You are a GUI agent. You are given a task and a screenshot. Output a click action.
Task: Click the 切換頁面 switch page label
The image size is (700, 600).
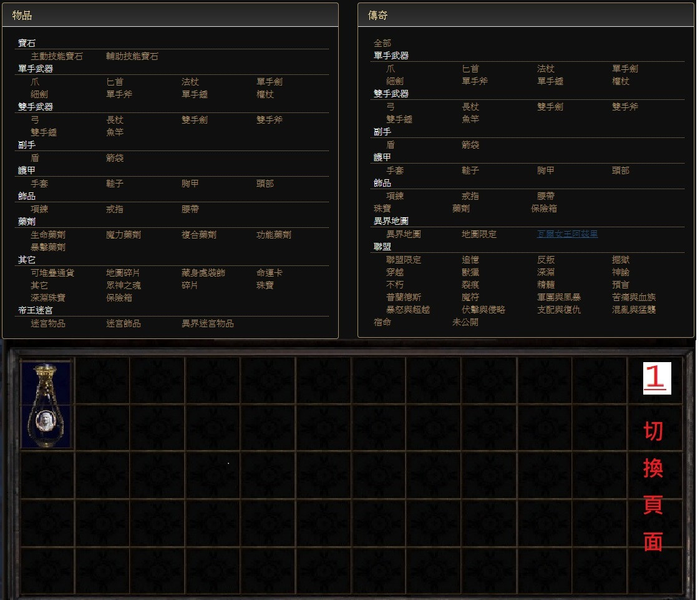coord(653,487)
